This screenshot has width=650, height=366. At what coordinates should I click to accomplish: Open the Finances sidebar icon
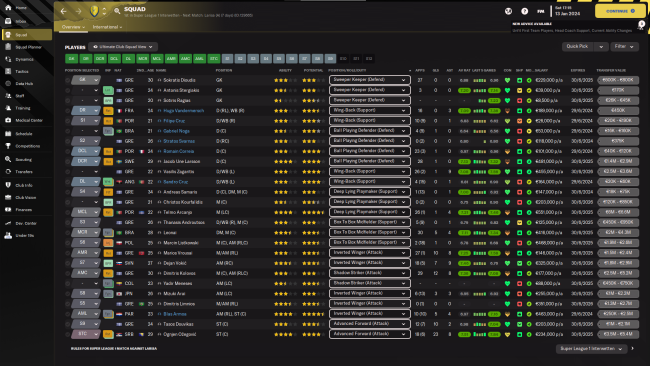[8, 210]
